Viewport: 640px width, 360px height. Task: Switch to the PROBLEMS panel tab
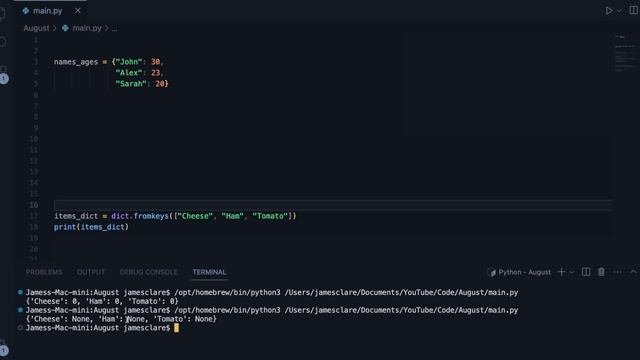44,272
